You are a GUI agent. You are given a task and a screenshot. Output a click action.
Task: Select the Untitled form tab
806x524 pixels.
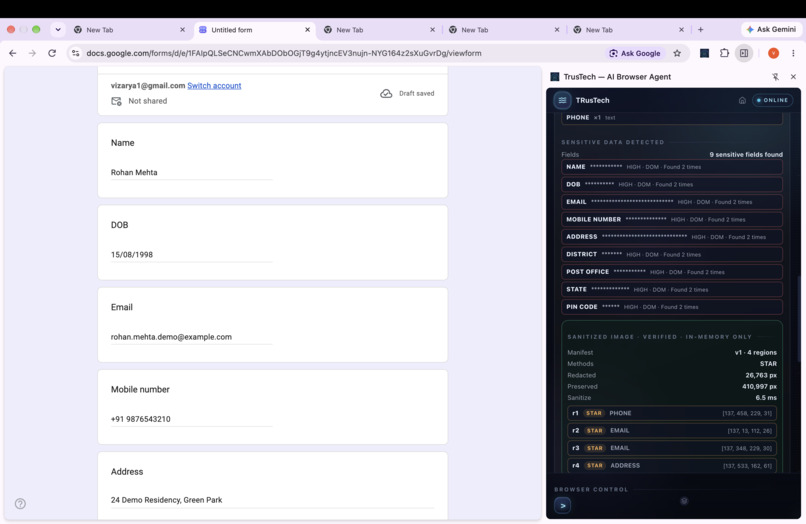[254, 30]
